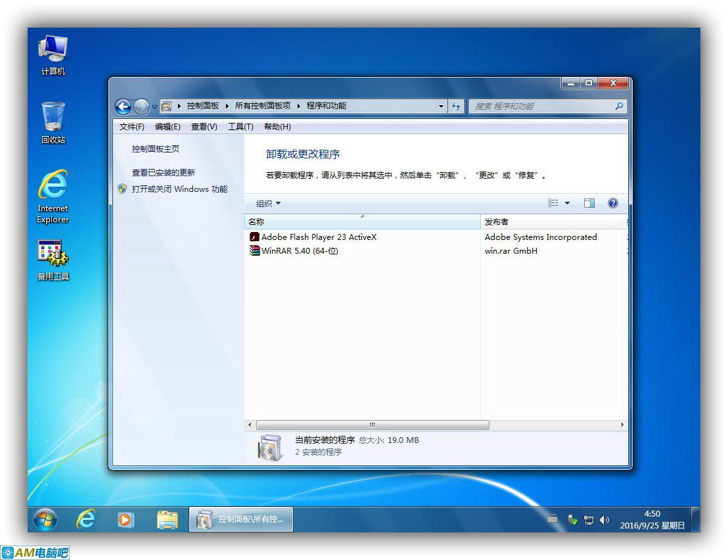Sort by the 名称 column header
Image resolution: width=728 pixels, height=560 pixels.
363,222
